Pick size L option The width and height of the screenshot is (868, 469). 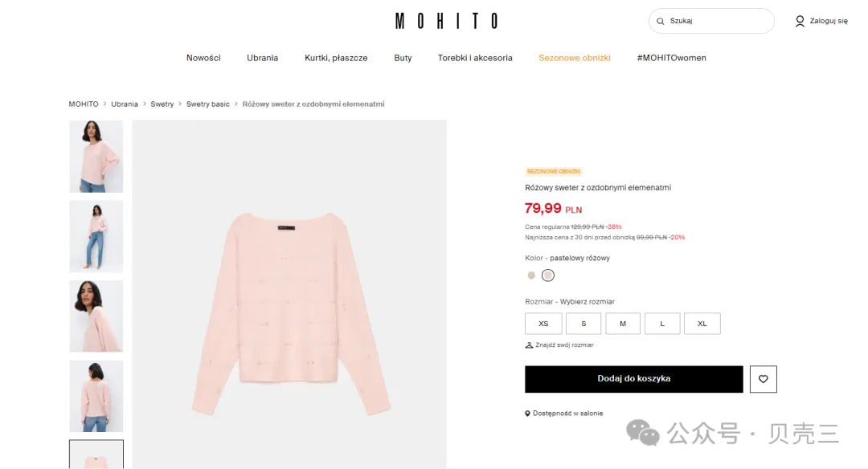pos(662,324)
